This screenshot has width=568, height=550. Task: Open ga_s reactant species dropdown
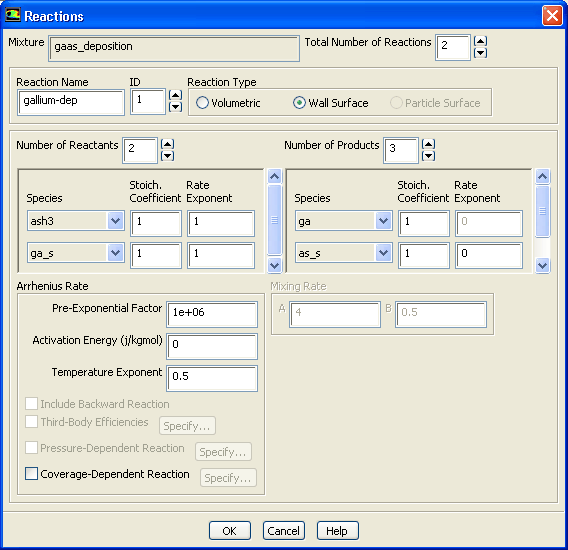[116, 253]
